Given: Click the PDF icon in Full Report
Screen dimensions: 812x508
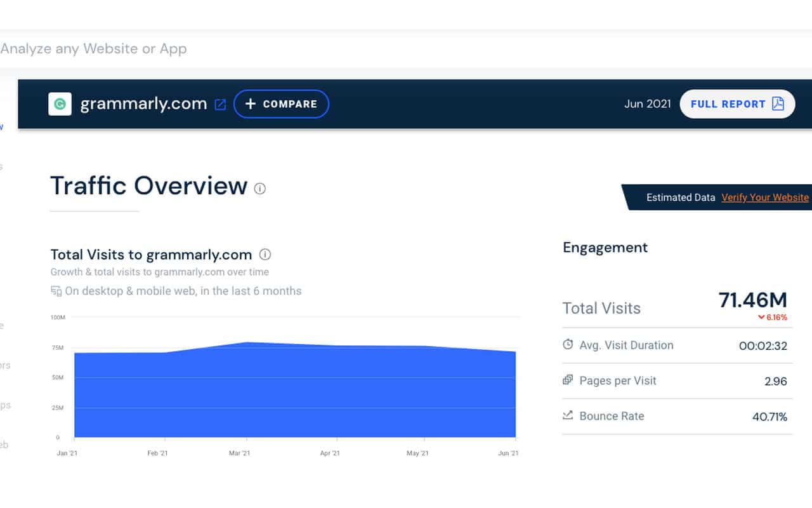Looking at the screenshot, I should (x=778, y=104).
